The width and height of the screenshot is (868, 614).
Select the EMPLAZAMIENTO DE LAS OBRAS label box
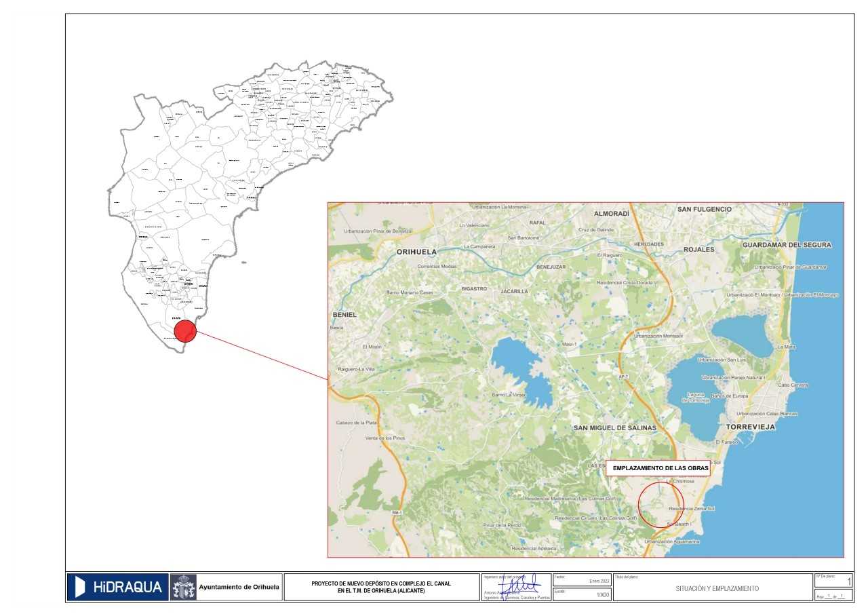tap(660, 468)
